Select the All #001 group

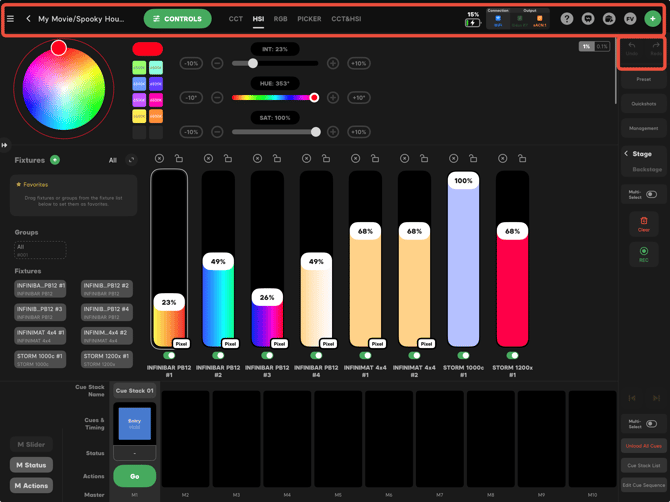coord(40,250)
